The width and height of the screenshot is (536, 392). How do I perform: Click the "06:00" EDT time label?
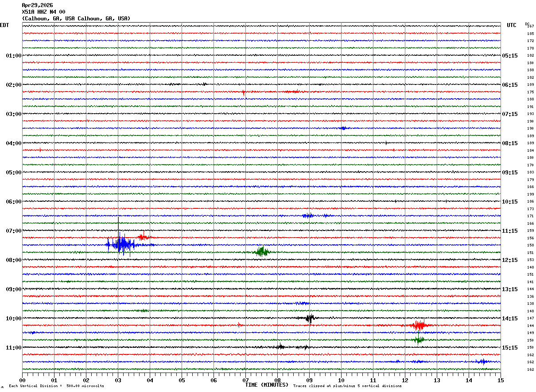(x=14, y=202)
